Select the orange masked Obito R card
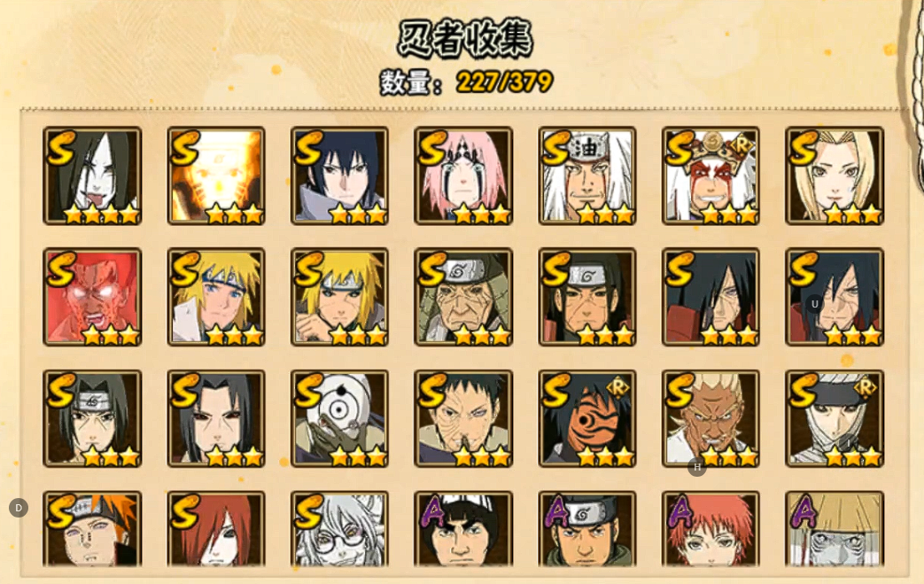Image resolution: width=924 pixels, height=584 pixels. pyautogui.click(x=587, y=419)
